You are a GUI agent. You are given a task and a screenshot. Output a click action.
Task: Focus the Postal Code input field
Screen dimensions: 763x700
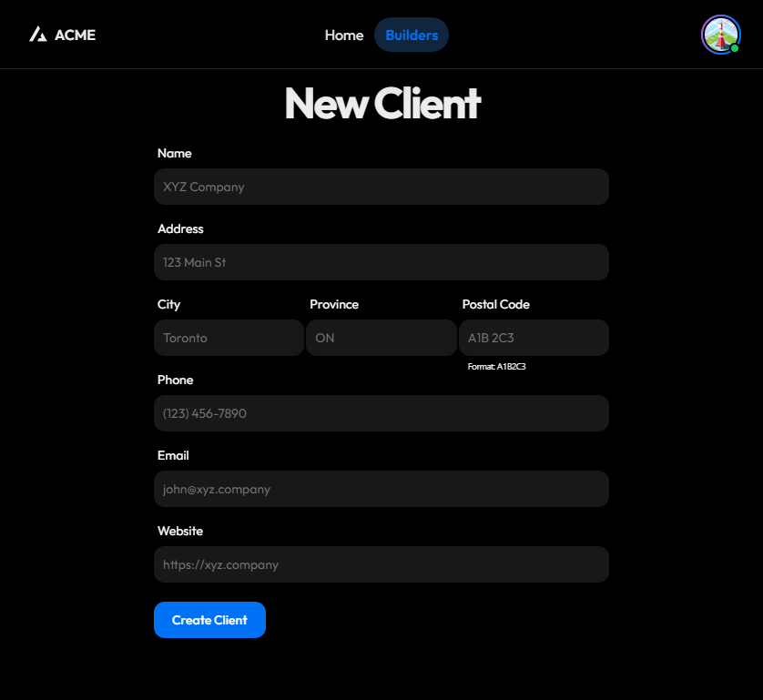(x=534, y=338)
